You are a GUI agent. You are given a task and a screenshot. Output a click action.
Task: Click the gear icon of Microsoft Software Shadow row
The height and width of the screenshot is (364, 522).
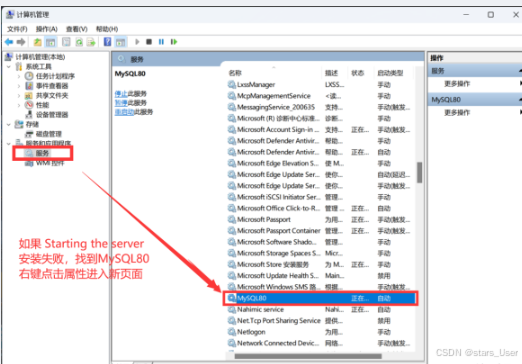point(232,242)
